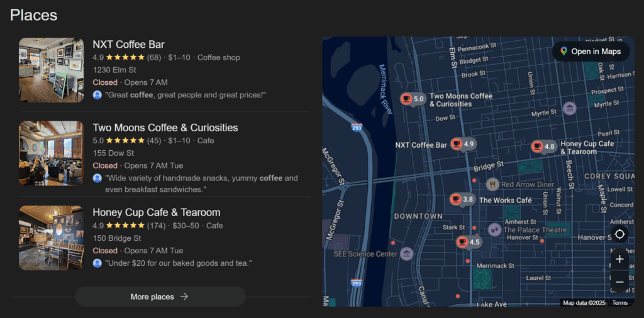This screenshot has height=318, width=644.
Task: Select The Works Café 3.8 map pin
Action: click(x=462, y=199)
